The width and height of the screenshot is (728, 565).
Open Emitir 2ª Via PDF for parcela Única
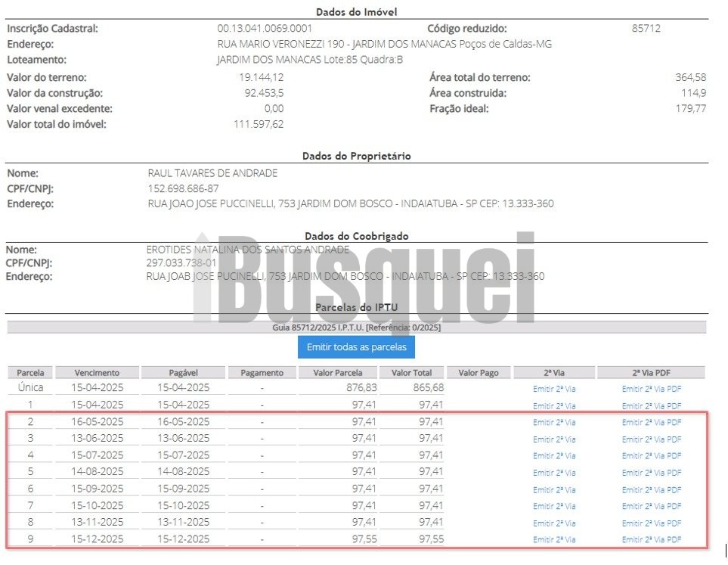pyautogui.click(x=652, y=389)
